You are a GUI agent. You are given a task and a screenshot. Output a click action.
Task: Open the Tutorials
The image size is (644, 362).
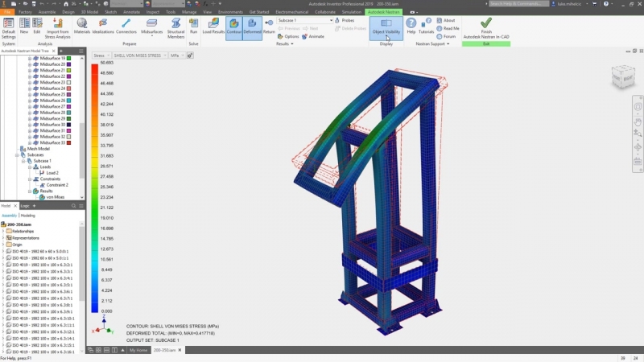point(426,26)
